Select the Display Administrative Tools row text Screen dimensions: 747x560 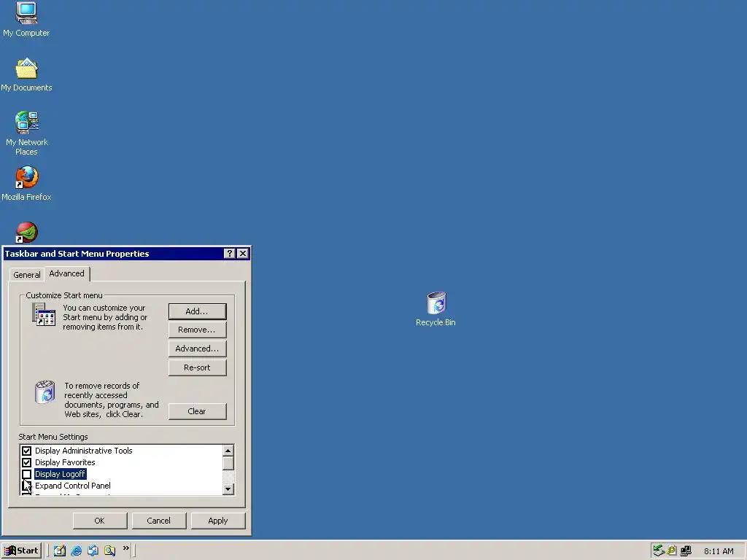(x=83, y=451)
